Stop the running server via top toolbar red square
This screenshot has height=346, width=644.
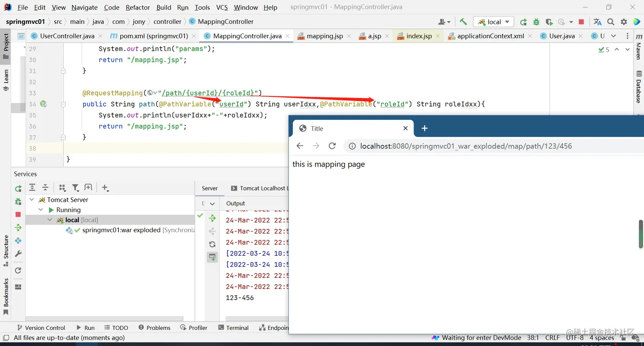tap(581, 22)
